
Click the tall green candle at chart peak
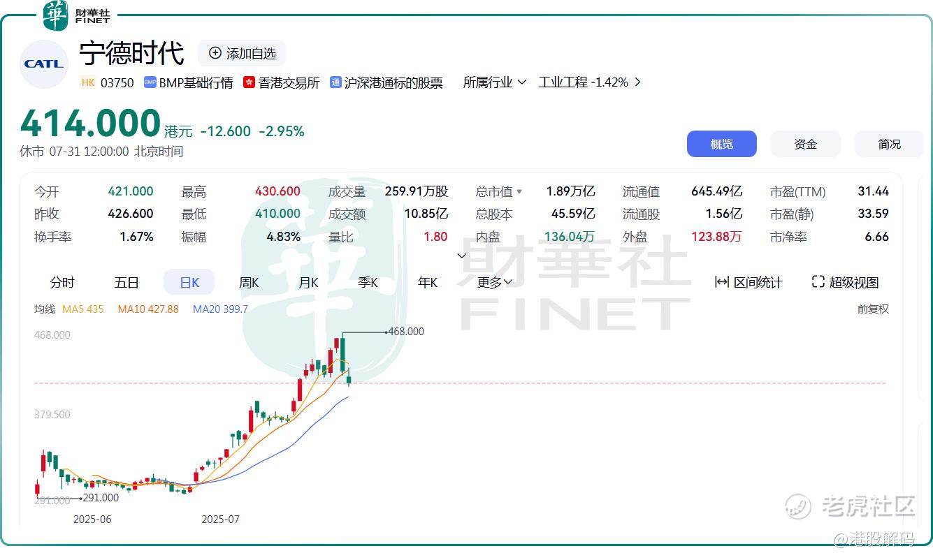point(342,353)
